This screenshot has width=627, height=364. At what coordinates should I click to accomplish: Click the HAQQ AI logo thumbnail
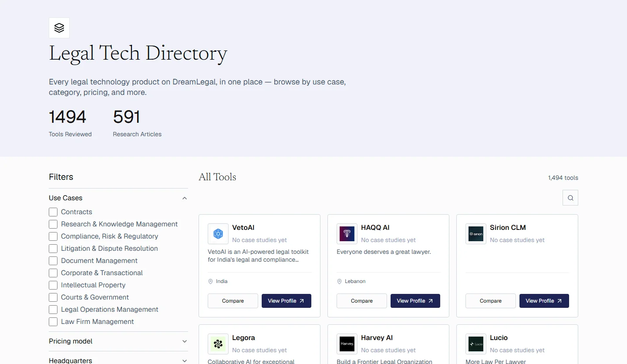tap(347, 234)
